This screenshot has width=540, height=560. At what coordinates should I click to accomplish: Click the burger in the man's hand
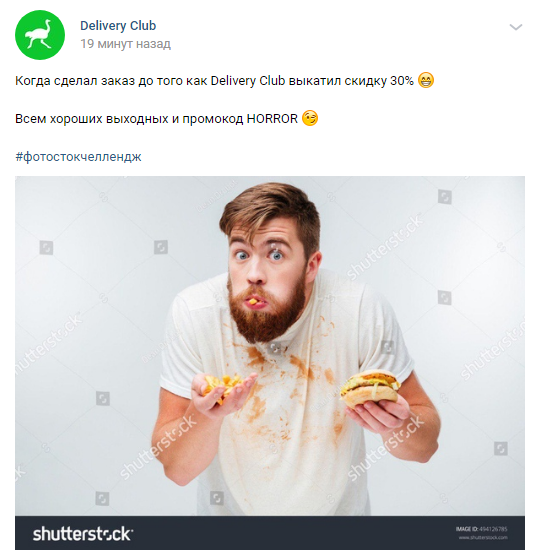pyautogui.click(x=370, y=389)
